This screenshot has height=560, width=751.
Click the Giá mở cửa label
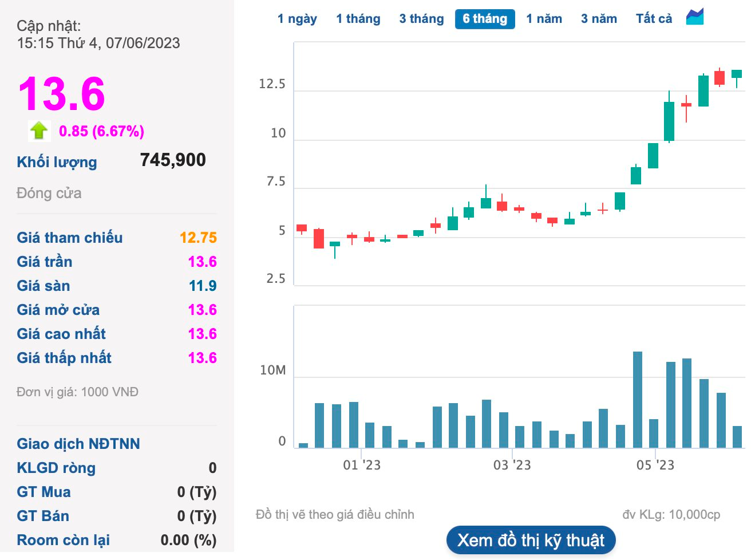(58, 310)
